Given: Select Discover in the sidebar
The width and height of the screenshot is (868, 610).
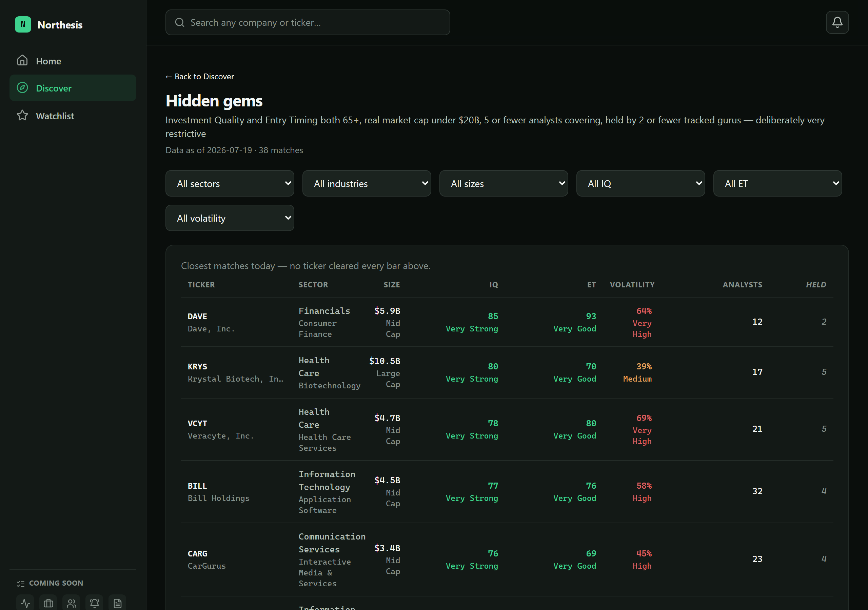Looking at the screenshot, I should click(73, 88).
